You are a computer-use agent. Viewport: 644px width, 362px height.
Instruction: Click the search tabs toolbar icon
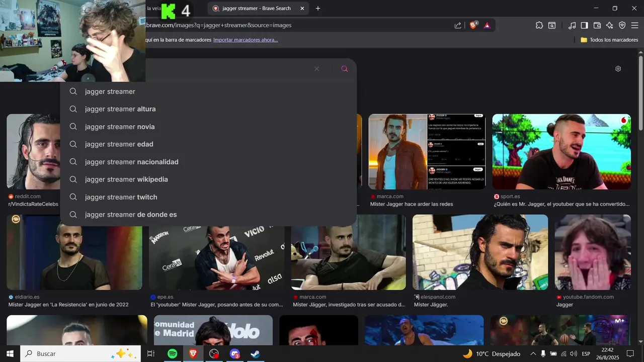click(552, 25)
